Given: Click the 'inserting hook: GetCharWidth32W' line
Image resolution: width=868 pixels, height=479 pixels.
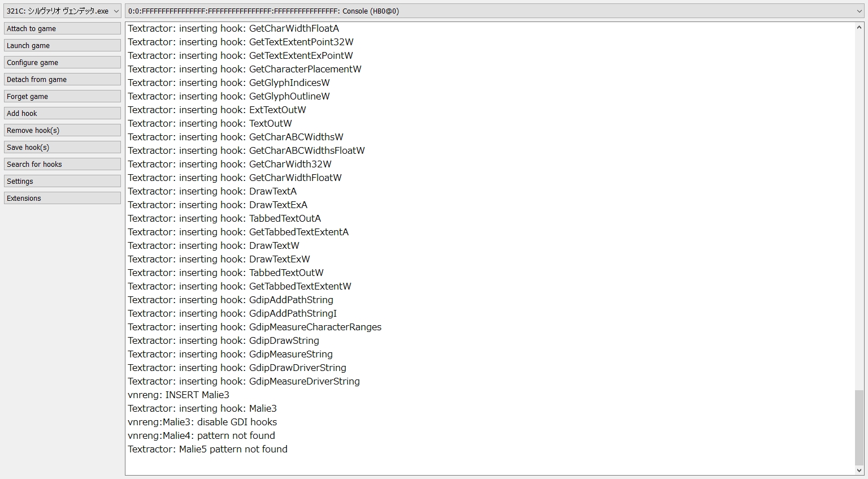Looking at the screenshot, I should pos(229,164).
